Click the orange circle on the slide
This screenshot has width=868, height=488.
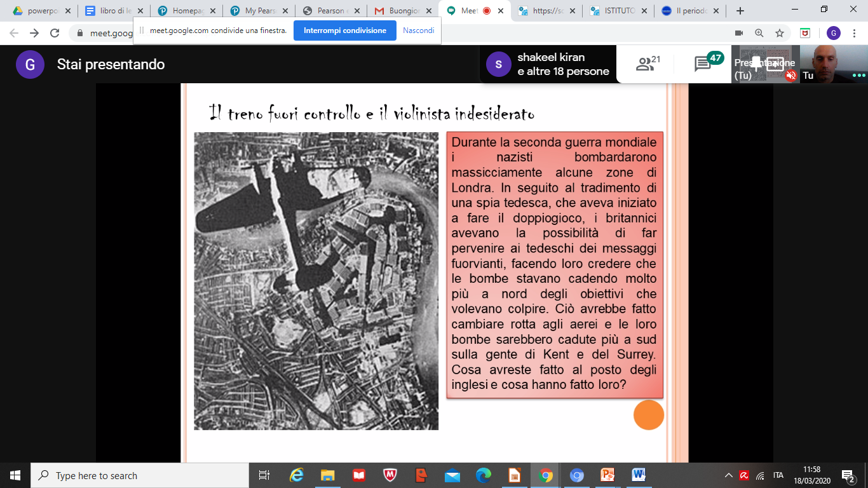pos(649,415)
